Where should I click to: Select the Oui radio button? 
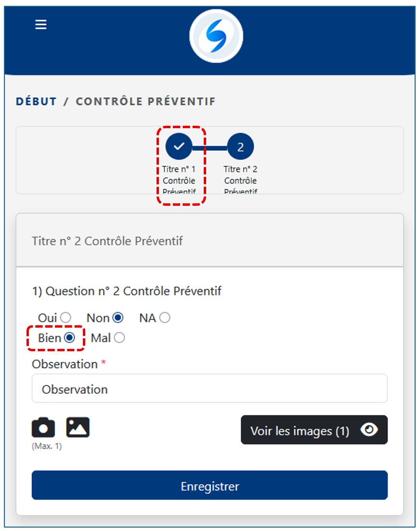pos(66,318)
